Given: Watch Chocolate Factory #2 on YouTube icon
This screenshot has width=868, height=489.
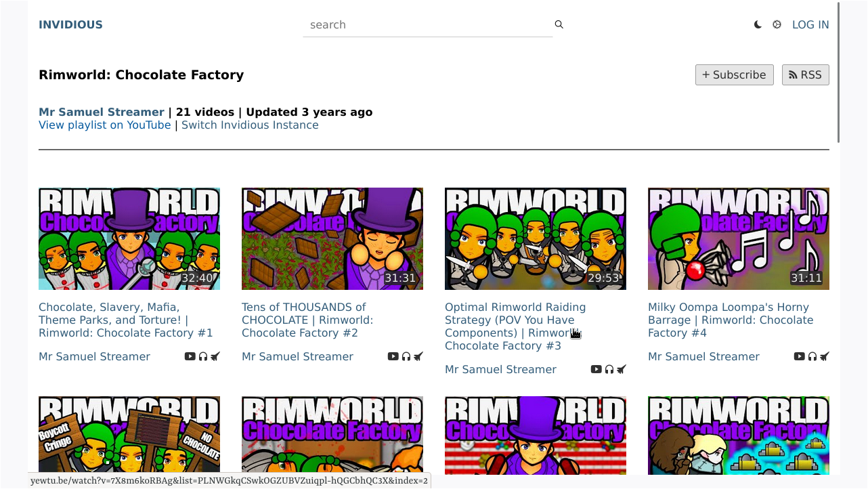Looking at the screenshot, I should pos(393,356).
